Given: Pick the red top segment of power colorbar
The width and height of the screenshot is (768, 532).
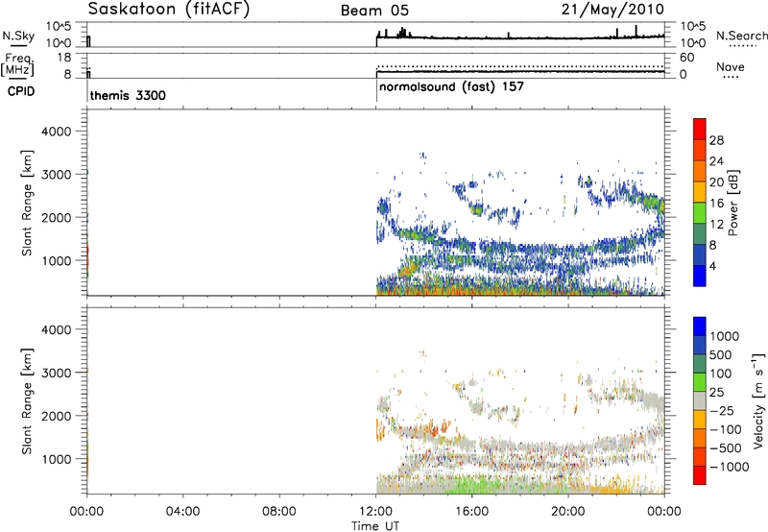Looking at the screenshot, I should (x=700, y=129).
